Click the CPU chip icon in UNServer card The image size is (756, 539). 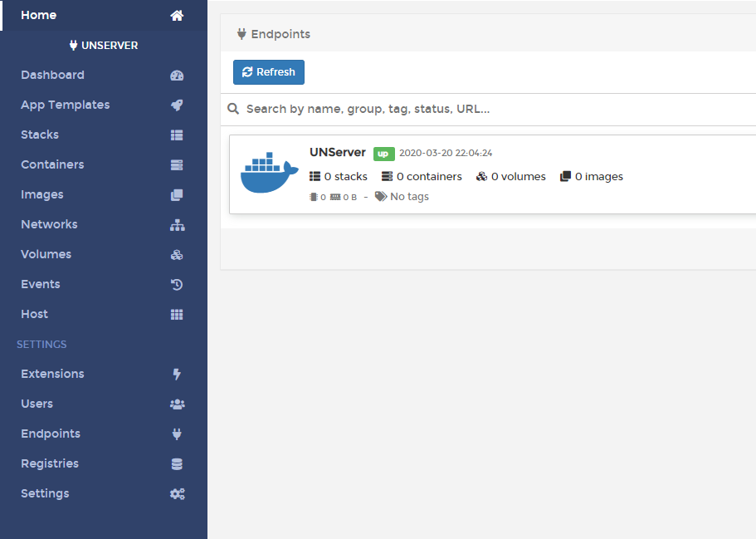click(x=314, y=197)
